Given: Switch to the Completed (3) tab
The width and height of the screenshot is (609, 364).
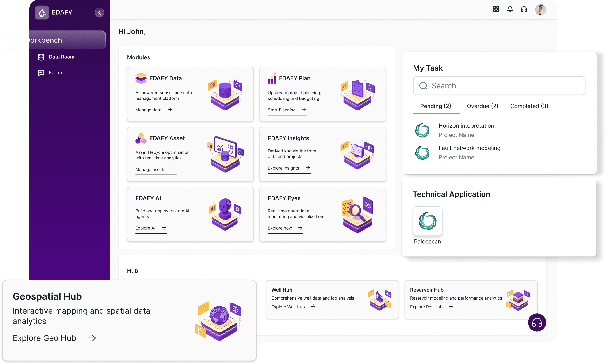Looking at the screenshot, I should point(529,106).
